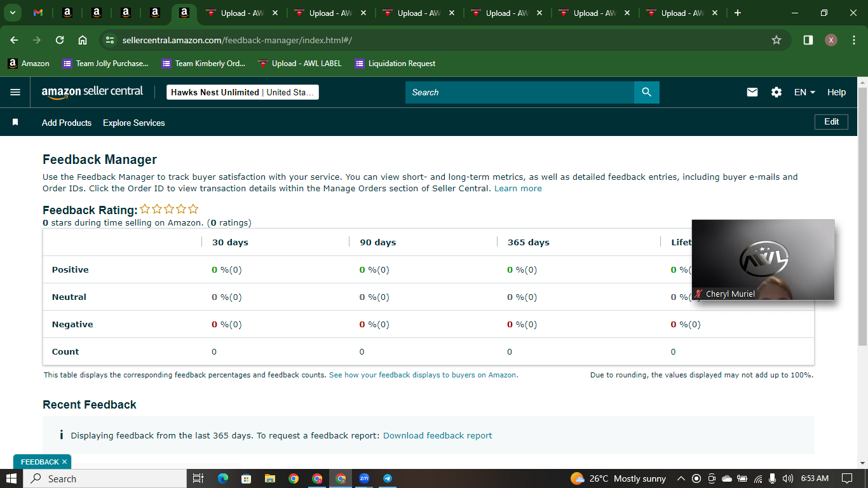Click the Recent Feedback heading
This screenshot has height=488, width=868.
click(90, 405)
